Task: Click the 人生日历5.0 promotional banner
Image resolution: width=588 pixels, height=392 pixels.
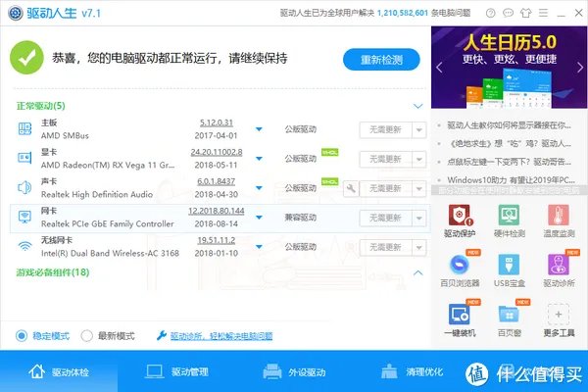Action: pos(510,68)
